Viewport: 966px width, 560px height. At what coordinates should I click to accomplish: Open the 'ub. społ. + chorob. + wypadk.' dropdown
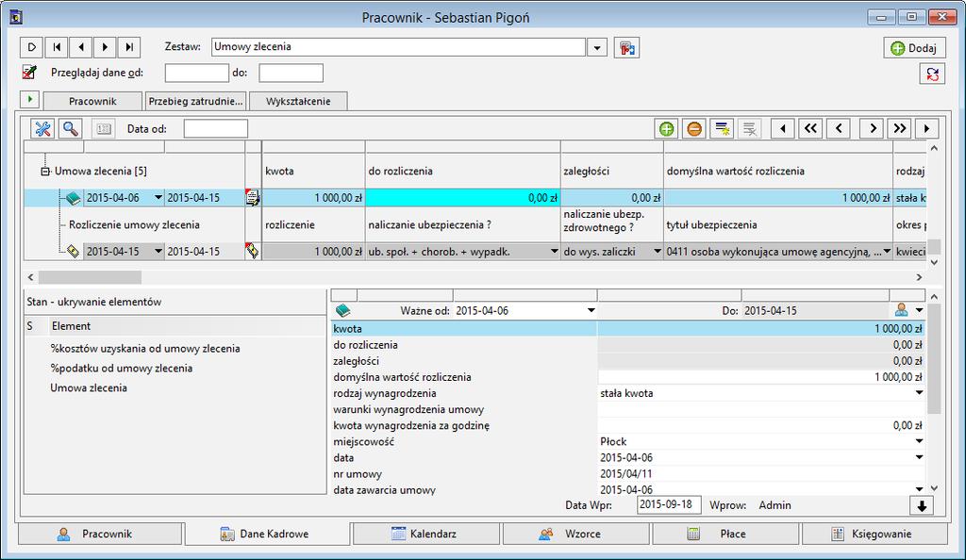coord(554,251)
